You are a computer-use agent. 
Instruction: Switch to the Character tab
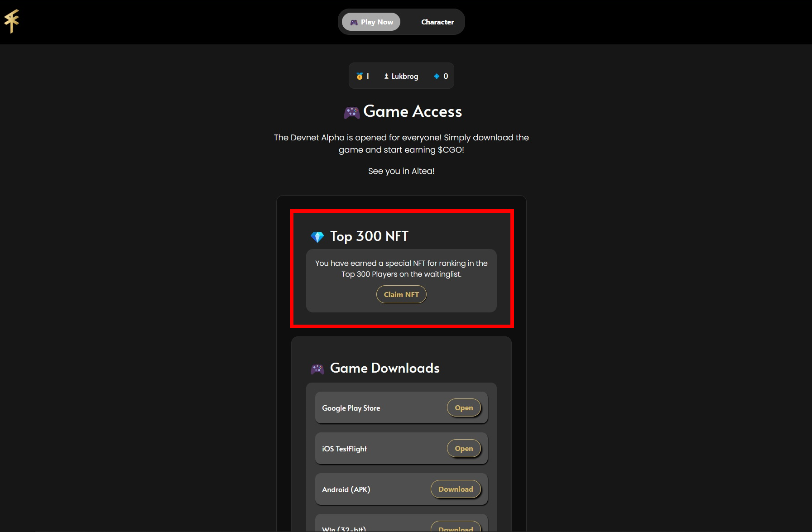coord(437,21)
